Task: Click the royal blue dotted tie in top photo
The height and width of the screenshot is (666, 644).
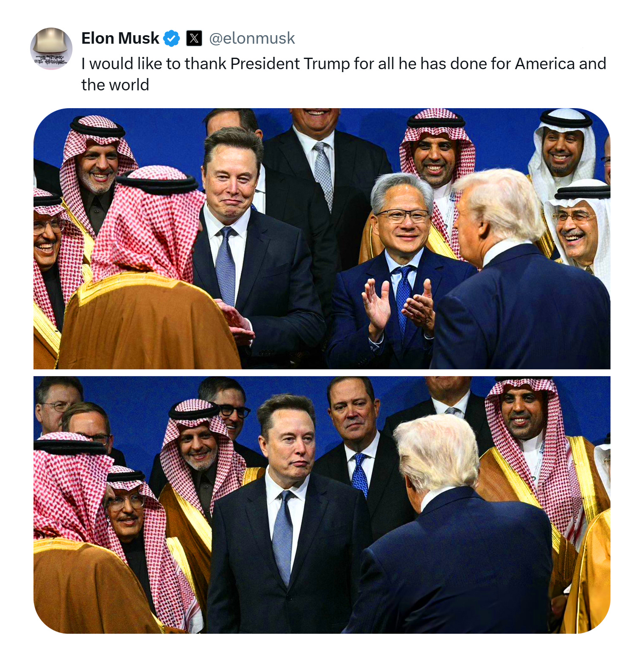Action: point(403,297)
